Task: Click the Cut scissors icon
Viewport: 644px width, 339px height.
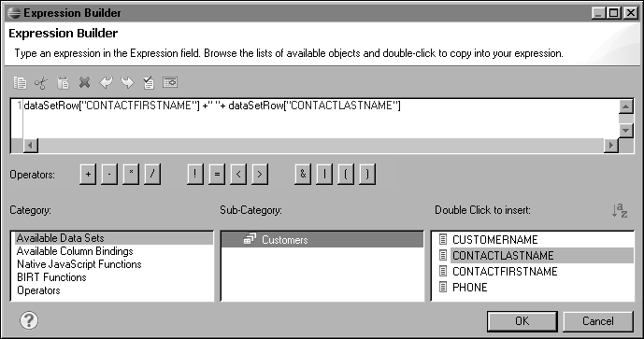Action: (x=41, y=83)
